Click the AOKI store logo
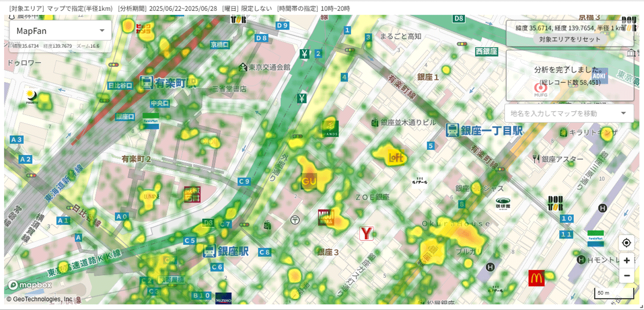Viewport: 644px width, 310px height. point(599,76)
